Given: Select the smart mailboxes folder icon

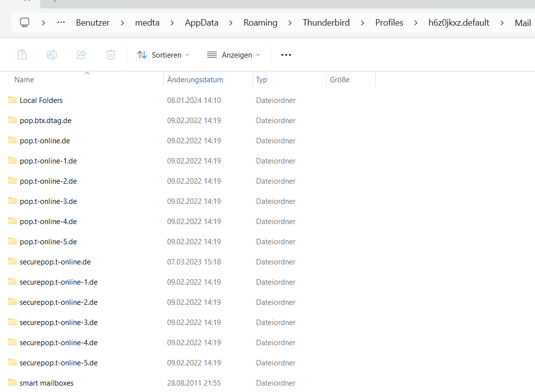Looking at the screenshot, I should point(12,383).
